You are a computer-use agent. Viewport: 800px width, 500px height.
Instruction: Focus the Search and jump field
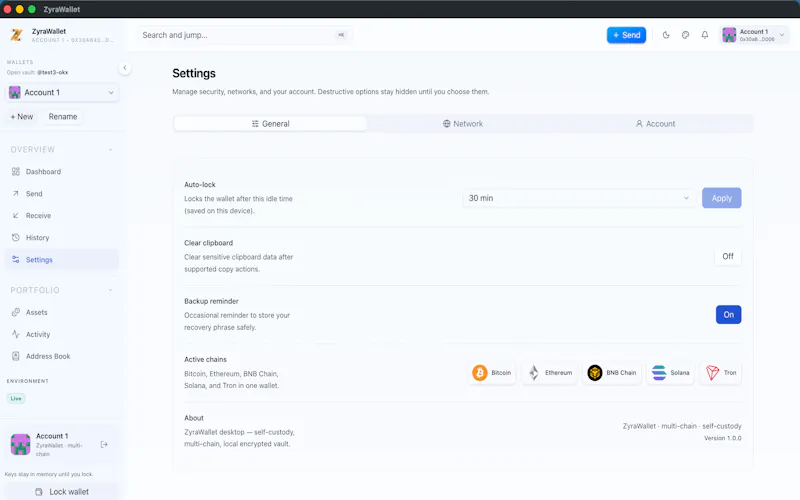coord(244,35)
